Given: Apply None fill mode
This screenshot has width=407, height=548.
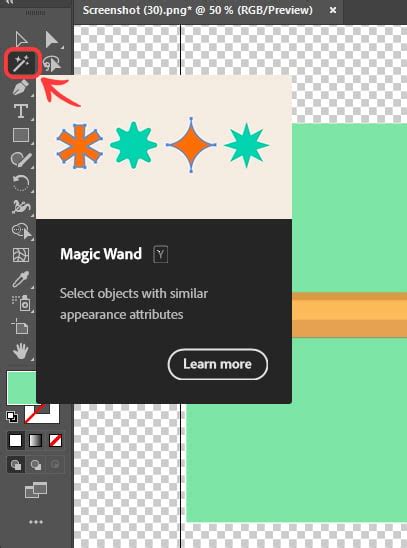Looking at the screenshot, I should [x=56, y=441].
